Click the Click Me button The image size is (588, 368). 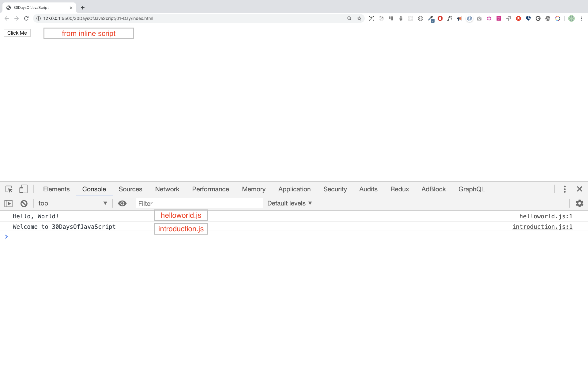pyautogui.click(x=17, y=33)
